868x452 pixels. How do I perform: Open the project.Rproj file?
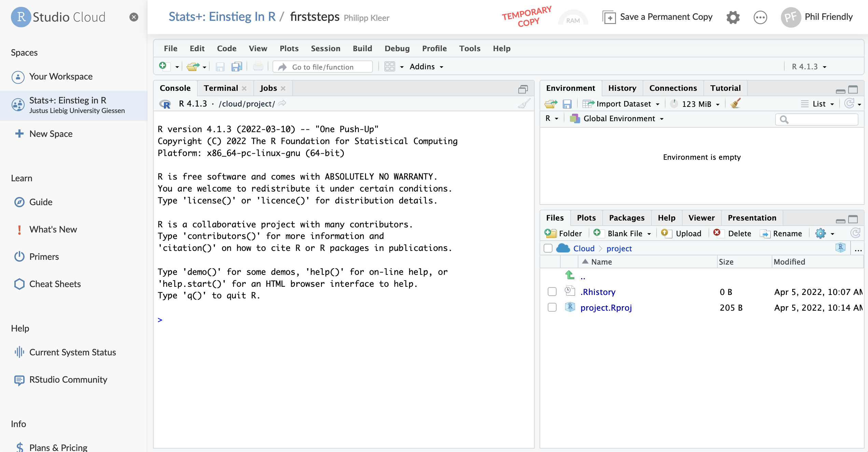pos(606,308)
